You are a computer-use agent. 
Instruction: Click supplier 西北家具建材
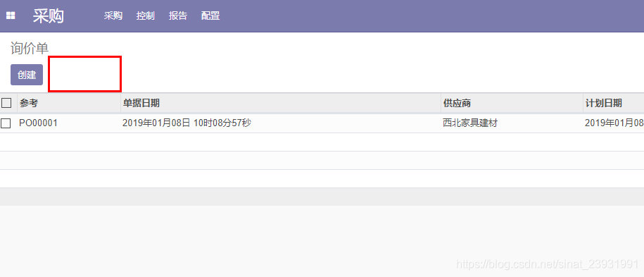coord(470,123)
